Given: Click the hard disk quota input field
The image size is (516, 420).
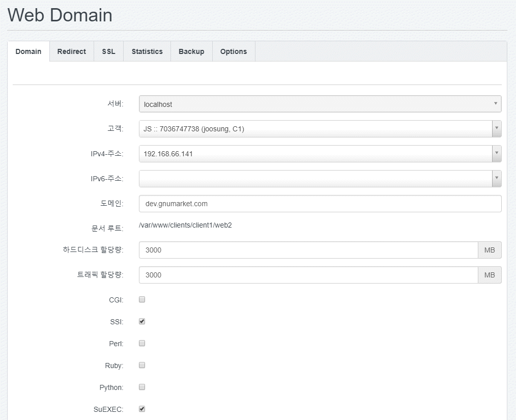Looking at the screenshot, I should pyautogui.click(x=308, y=250).
